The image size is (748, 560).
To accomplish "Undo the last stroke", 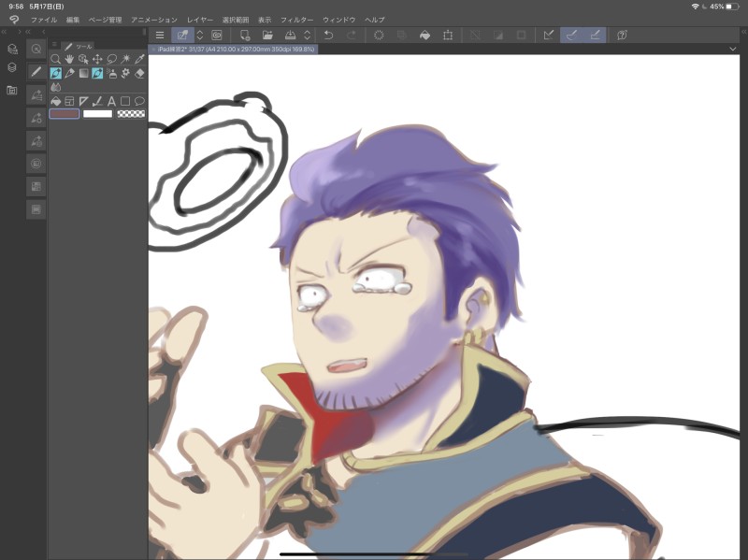I will [x=328, y=36].
